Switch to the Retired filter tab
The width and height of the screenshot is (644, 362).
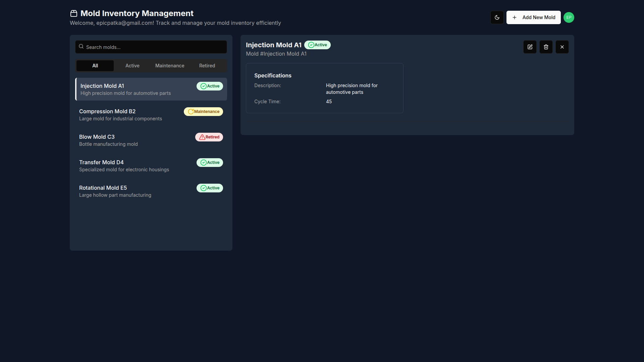coord(207,66)
